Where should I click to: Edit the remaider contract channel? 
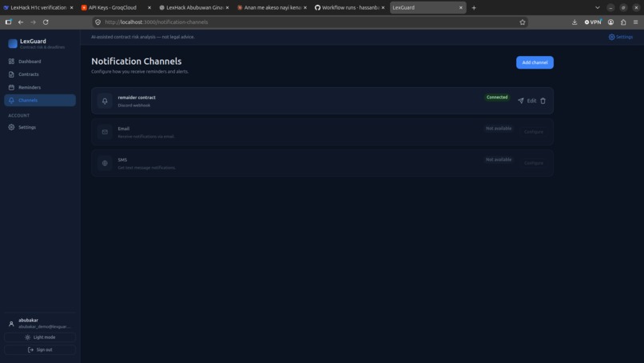(x=531, y=101)
